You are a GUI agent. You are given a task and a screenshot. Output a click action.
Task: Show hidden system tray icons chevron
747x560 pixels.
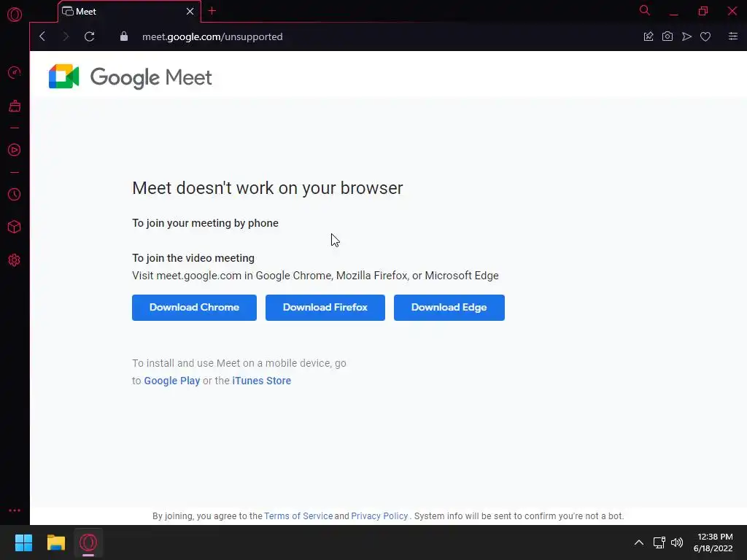(639, 542)
